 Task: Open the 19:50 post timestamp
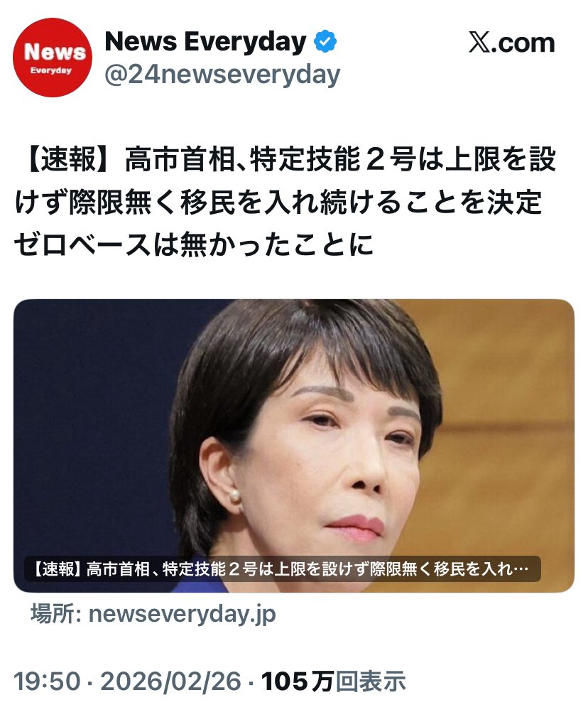pyautogui.click(x=47, y=681)
